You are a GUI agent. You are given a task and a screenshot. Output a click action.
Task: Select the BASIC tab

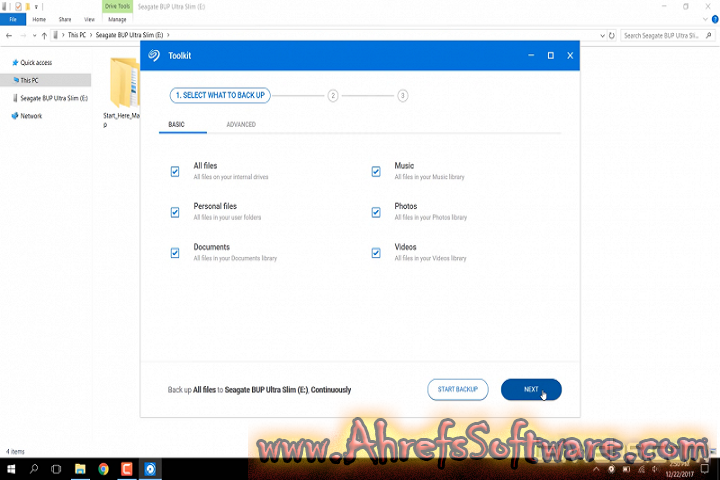click(177, 124)
